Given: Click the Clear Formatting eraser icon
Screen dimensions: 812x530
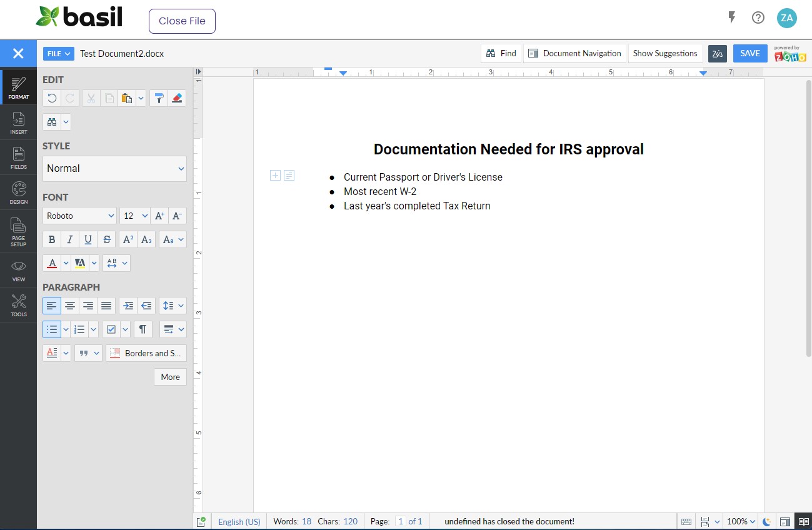Looking at the screenshot, I should (x=177, y=98).
